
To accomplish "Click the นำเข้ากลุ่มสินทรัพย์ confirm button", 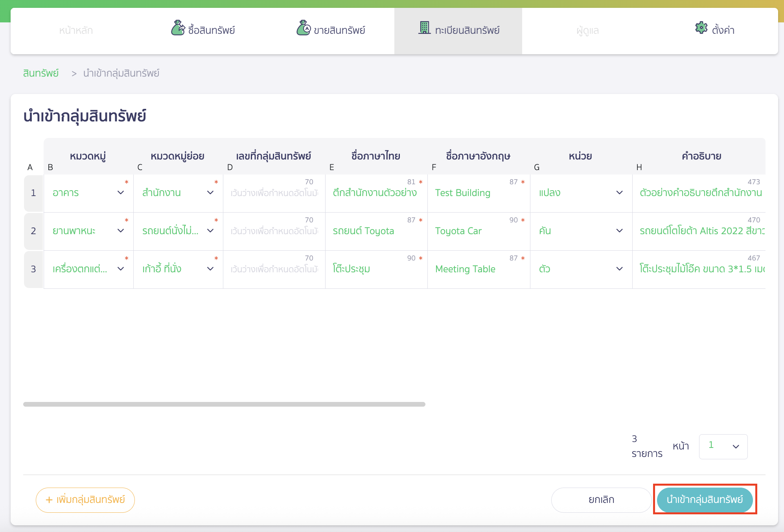I will [x=704, y=500].
